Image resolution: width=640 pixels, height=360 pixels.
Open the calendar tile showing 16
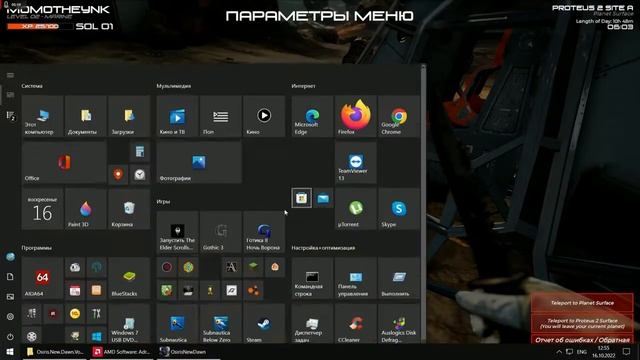click(42, 209)
